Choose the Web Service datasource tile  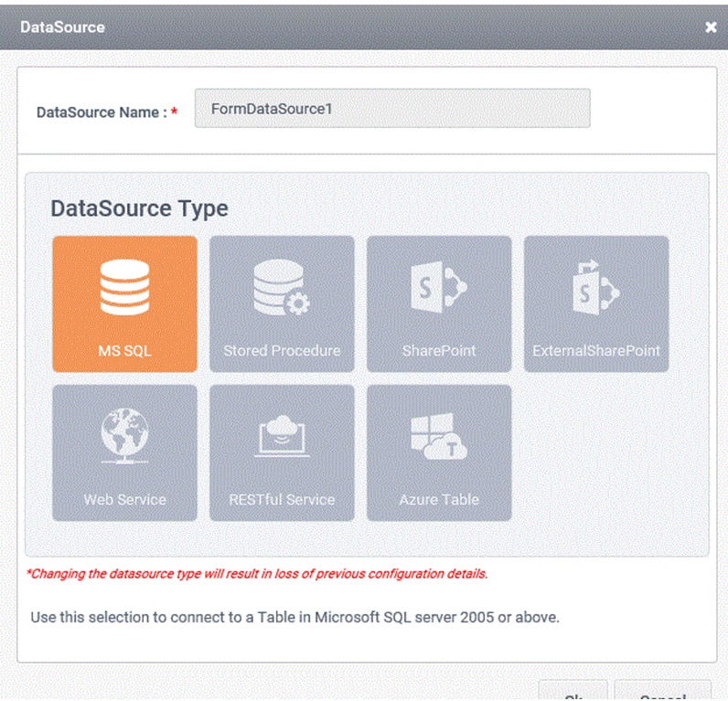[124, 452]
